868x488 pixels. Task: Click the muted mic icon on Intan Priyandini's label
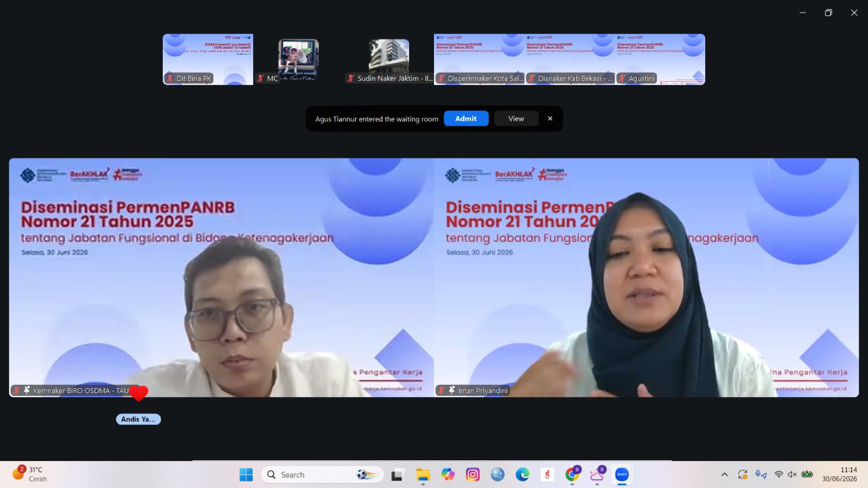point(442,390)
